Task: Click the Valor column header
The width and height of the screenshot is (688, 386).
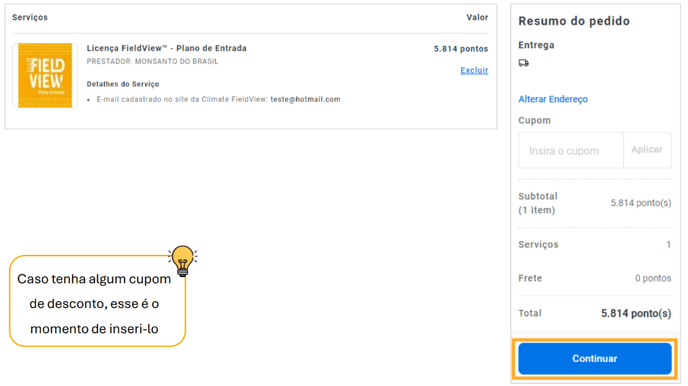Action: pos(477,17)
